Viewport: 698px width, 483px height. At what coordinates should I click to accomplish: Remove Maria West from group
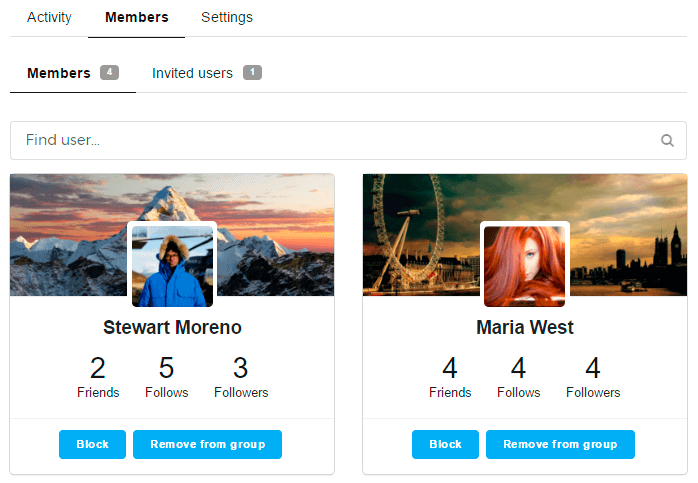pyautogui.click(x=560, y=444)
